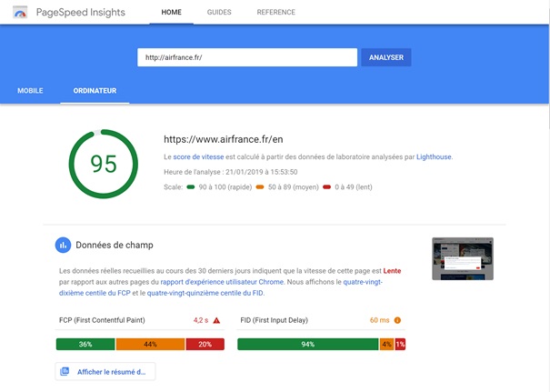Click the copy icon on Afficher le résumé
This screenshot has width=550, height=392.
[65, 371]
